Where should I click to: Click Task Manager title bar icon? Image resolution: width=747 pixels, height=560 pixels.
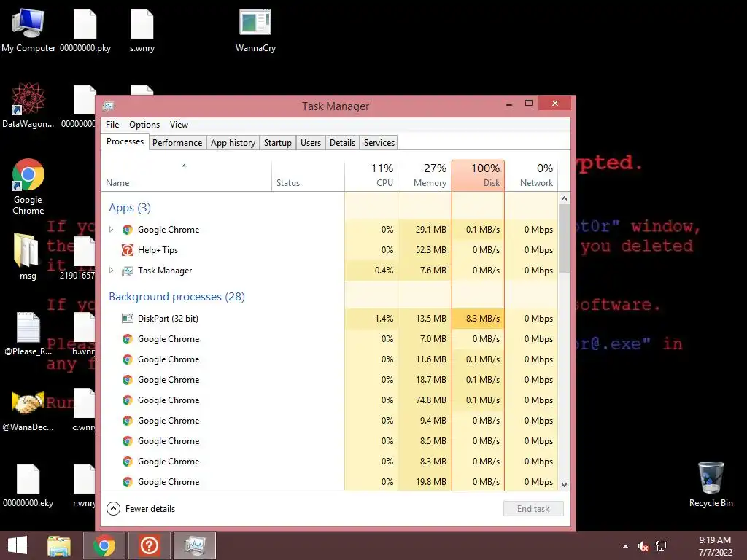[x=109, y=106]
